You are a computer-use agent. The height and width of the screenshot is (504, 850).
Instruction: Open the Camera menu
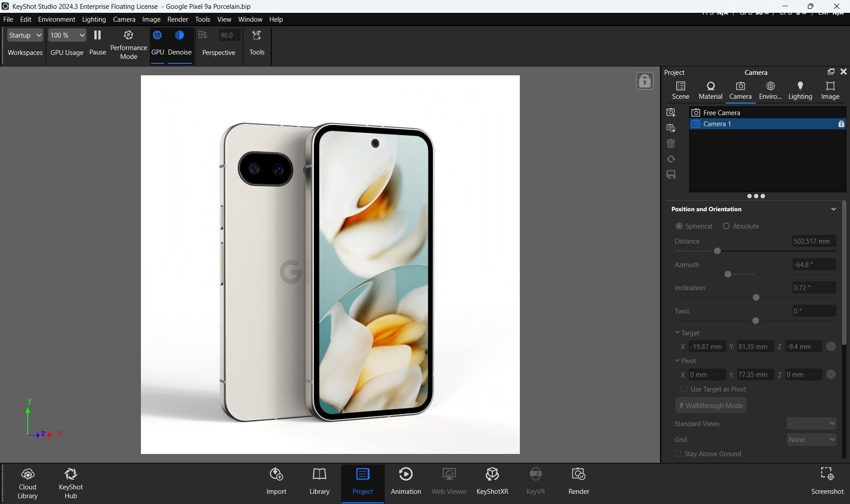point(124,19)
